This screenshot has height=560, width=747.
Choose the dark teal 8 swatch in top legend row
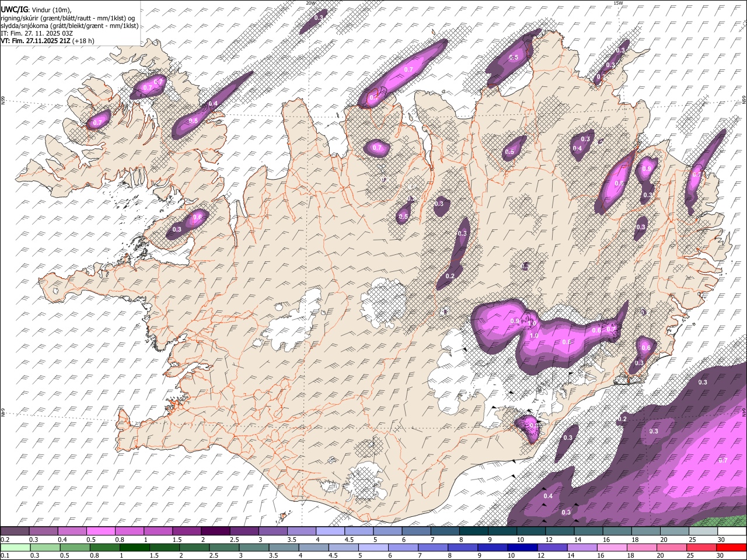(x=473, y=531)
